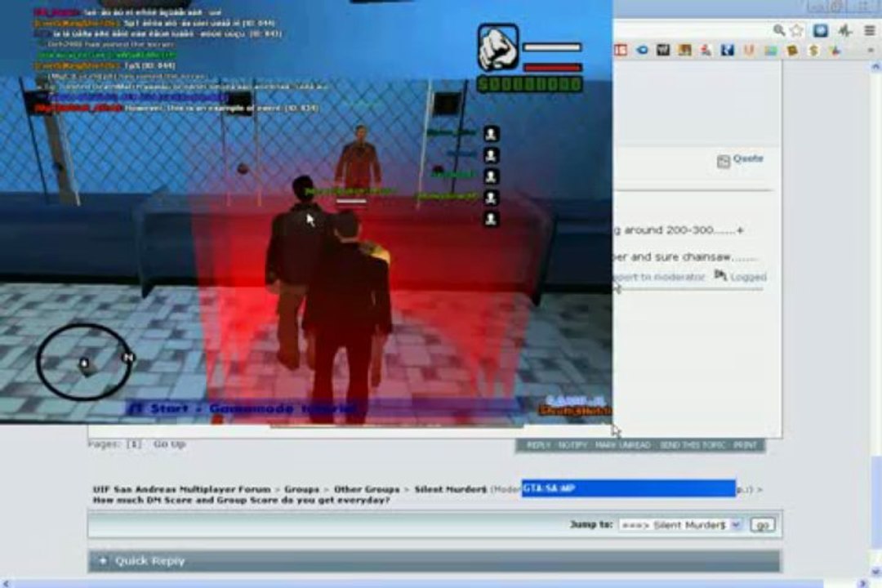Open the Silent Murder$ breadcrumb link
The height and width of the screenshot is (588, 882).
(x=450, y=489)
